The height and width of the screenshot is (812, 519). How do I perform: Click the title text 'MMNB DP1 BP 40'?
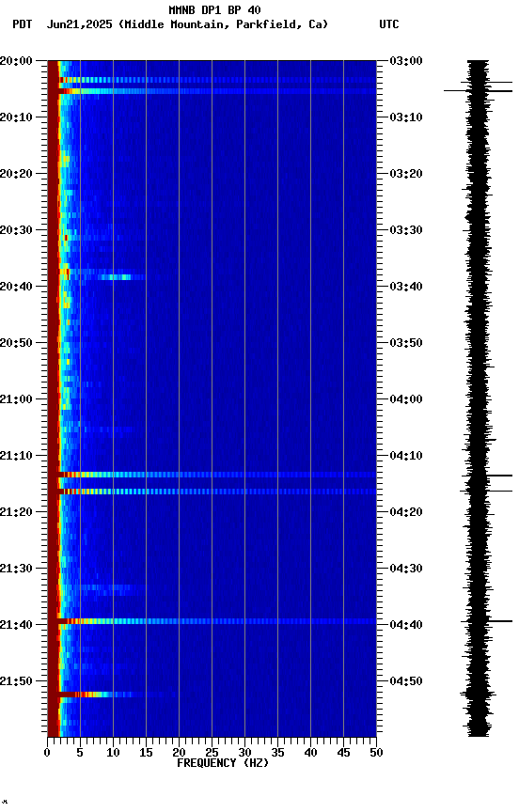click(x=214, y=9)
